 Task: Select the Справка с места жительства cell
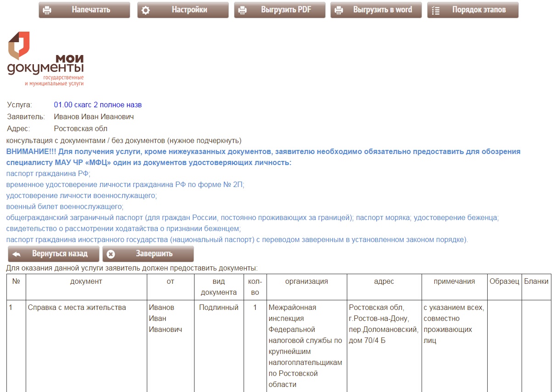tap(77, 308)
